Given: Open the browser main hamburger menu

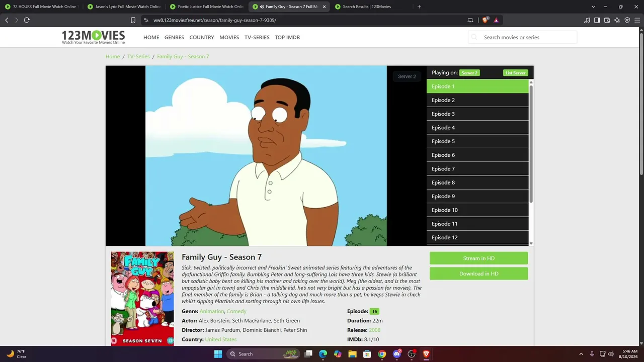Looking at the screenshot, I should (637, 20).
